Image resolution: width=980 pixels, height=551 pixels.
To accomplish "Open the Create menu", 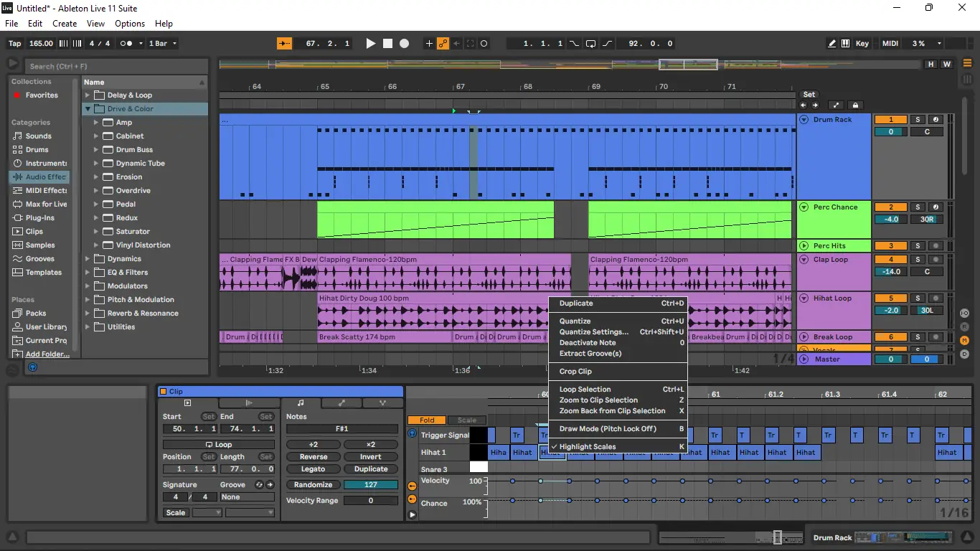I will [65, 24].
